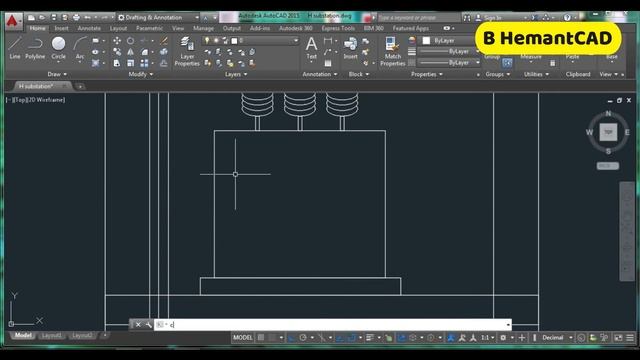Click the new drawing plus tab button

(80, 86)
